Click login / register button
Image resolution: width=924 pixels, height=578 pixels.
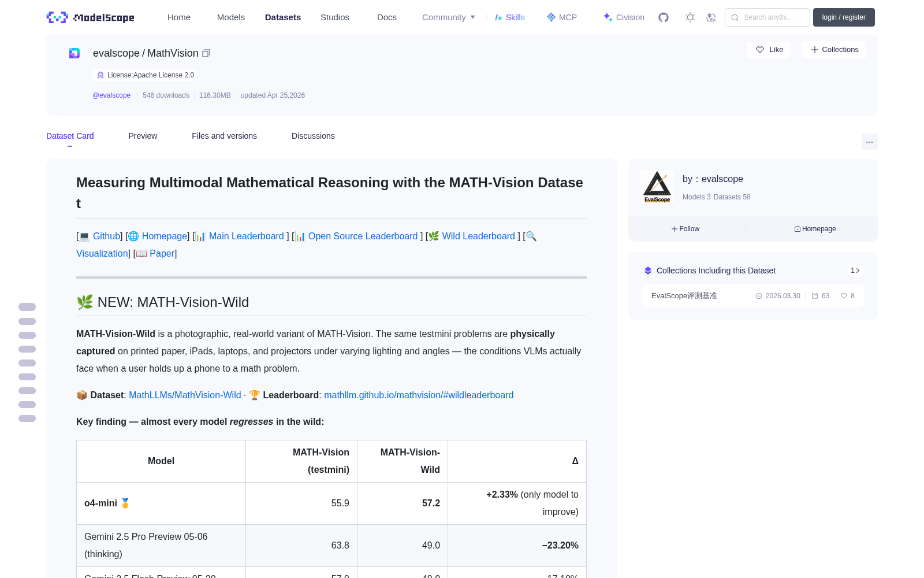[844, 17]
